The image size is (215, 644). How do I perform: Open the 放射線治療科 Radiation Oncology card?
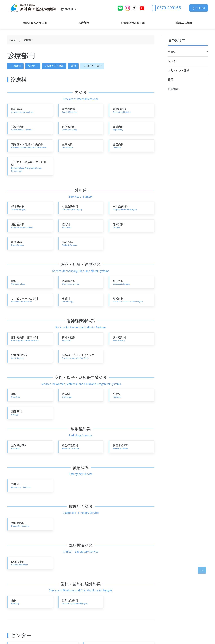(81, 447)
